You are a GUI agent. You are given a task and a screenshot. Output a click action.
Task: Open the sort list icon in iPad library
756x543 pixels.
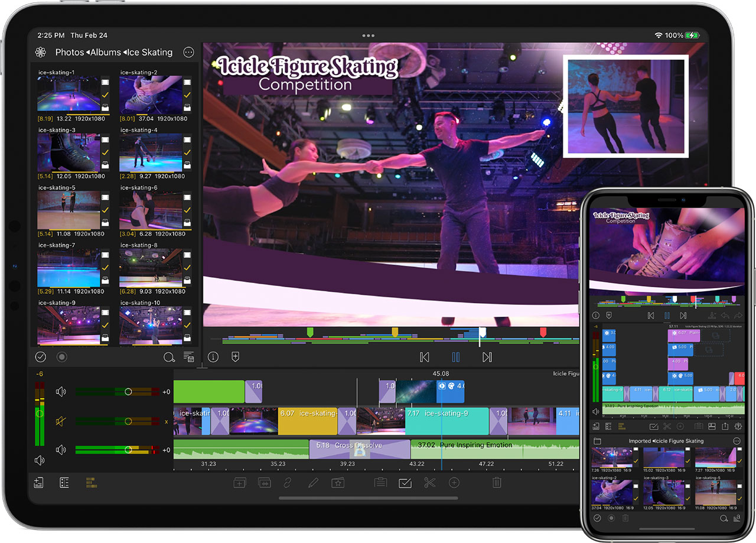pyautogui.click(x=189, y=357)
